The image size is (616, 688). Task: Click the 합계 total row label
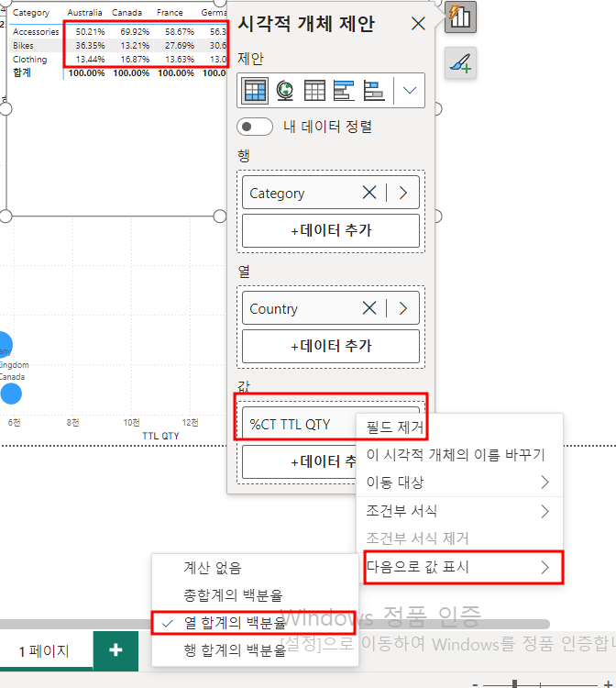tap(22, 72)
